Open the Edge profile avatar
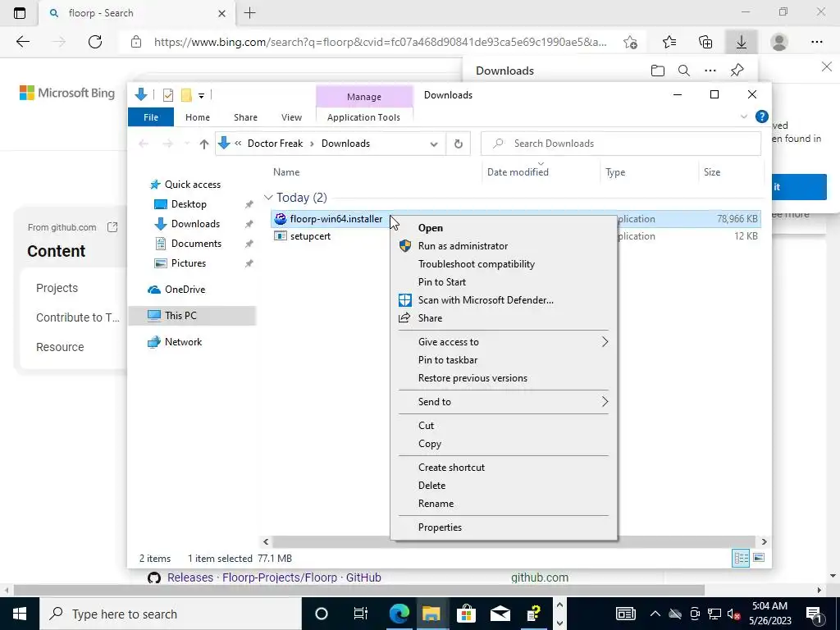Screen dimensions: 840x630 (x=779, y=42)
